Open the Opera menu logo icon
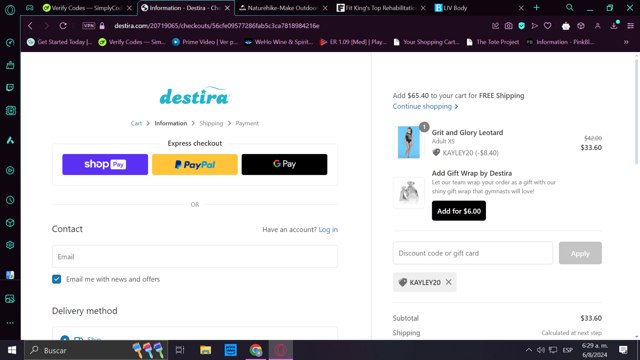The image size is (640, 360). tap(10, 9)
